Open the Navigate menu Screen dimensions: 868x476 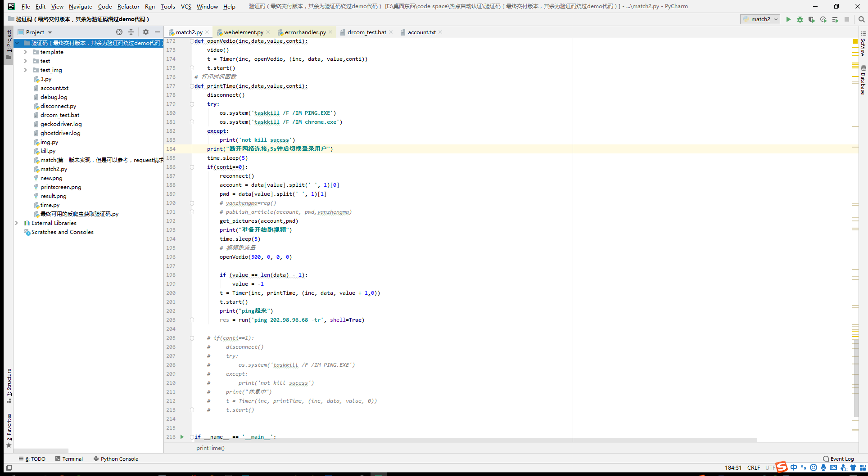click(81, 6)
